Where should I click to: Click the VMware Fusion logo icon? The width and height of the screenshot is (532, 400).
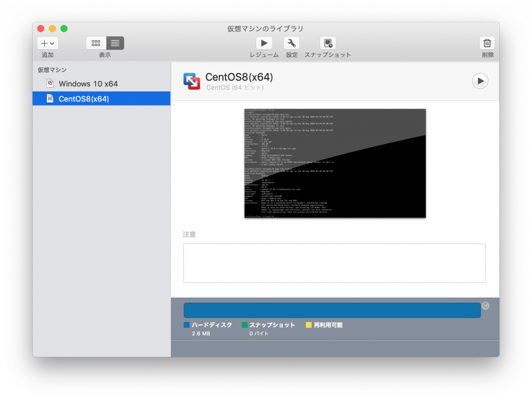click(192, 81)
